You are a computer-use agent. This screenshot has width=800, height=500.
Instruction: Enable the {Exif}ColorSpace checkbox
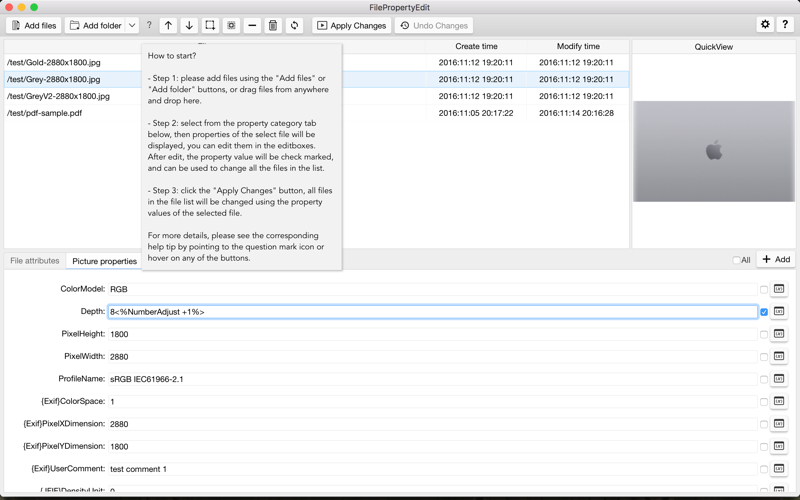click(x=764, y=402)
